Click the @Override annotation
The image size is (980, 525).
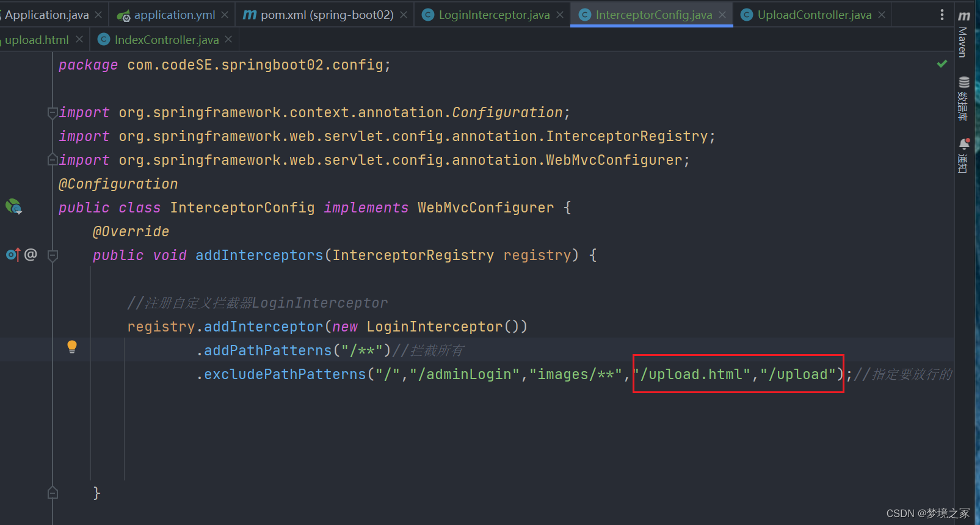pos(131,231)
